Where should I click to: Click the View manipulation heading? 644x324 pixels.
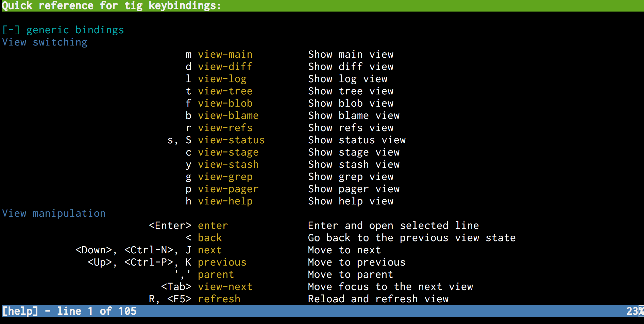tap(54, 214)
